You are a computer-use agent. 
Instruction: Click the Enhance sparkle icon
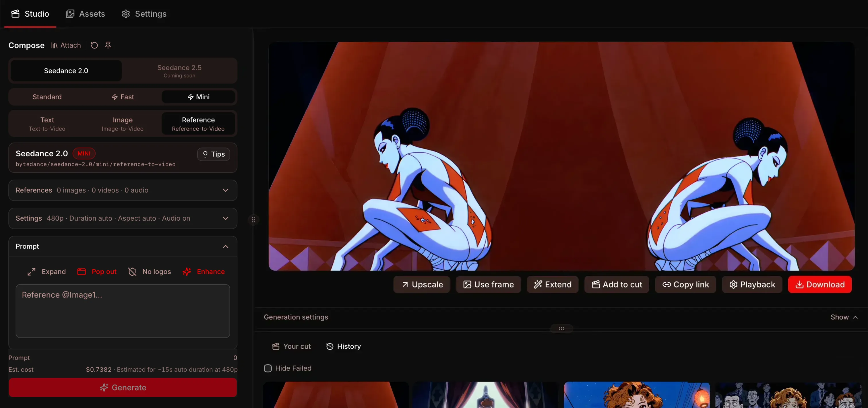187,272
